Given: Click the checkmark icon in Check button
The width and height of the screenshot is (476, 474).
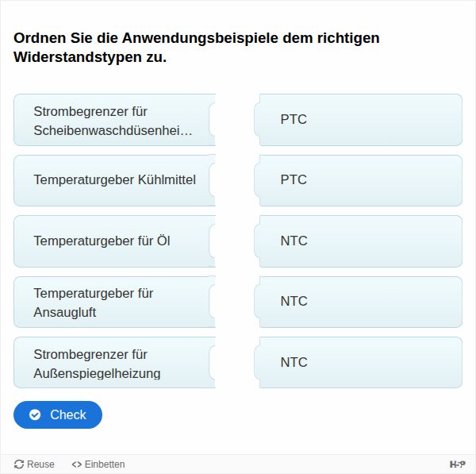Looking at the screenshot, I should click(x=35, y=414).
